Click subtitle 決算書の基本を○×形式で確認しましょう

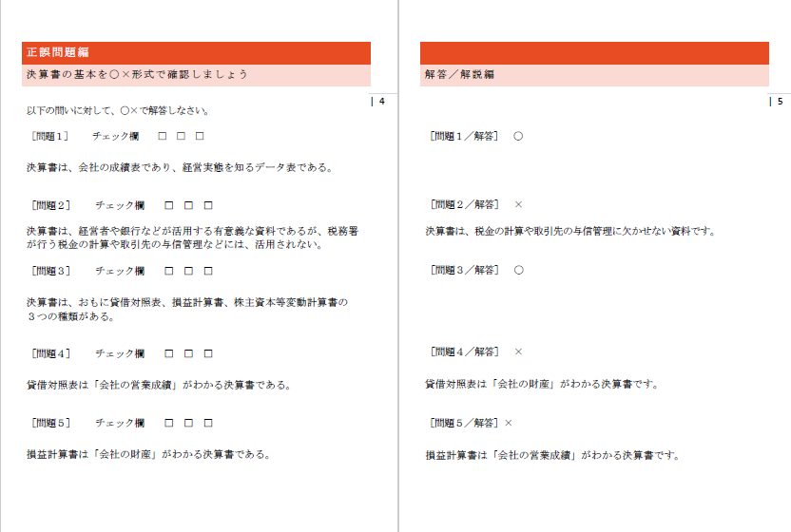[137, 75]
